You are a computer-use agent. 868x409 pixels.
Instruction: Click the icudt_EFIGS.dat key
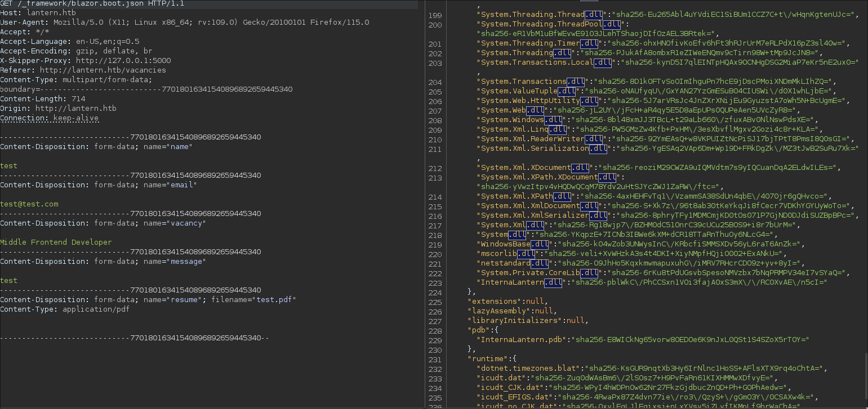coord(518,397)
